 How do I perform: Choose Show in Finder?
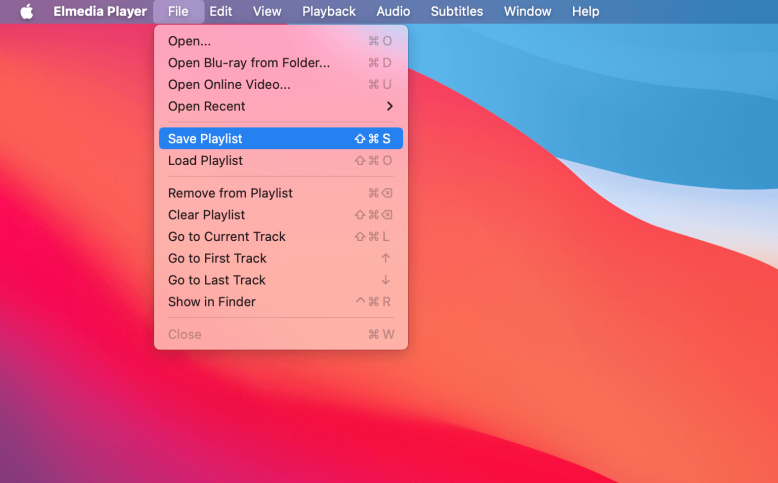point(281,302)
